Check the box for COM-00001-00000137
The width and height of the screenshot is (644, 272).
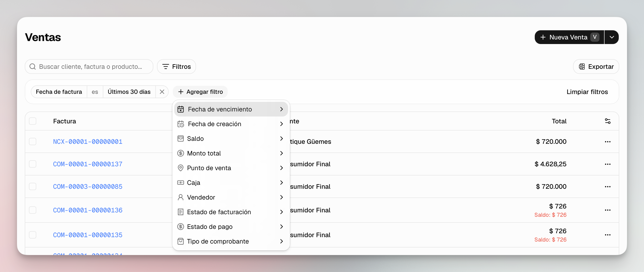[x=33, y=164]
